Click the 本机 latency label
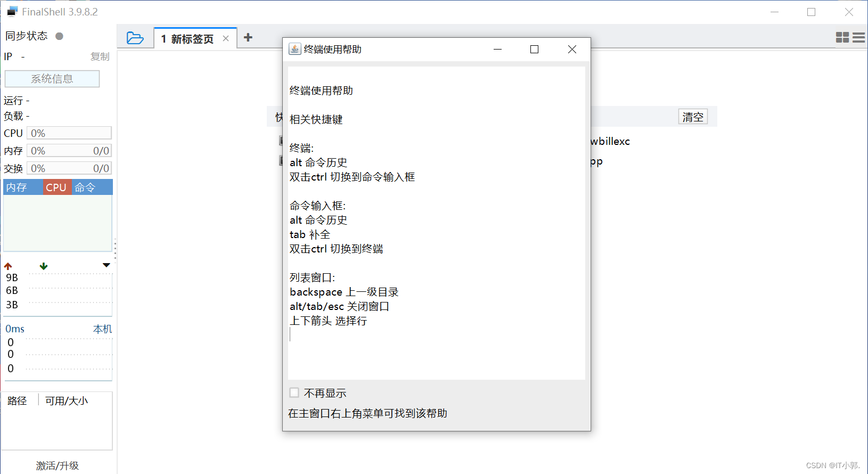868x474 pixels. pyautogui.click(x=103, y=329)
